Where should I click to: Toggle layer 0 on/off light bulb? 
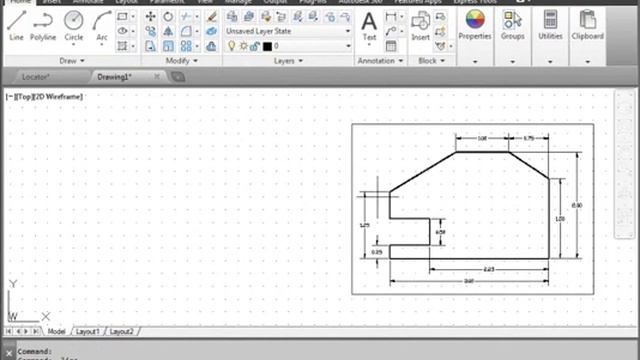tap(231, 46)
